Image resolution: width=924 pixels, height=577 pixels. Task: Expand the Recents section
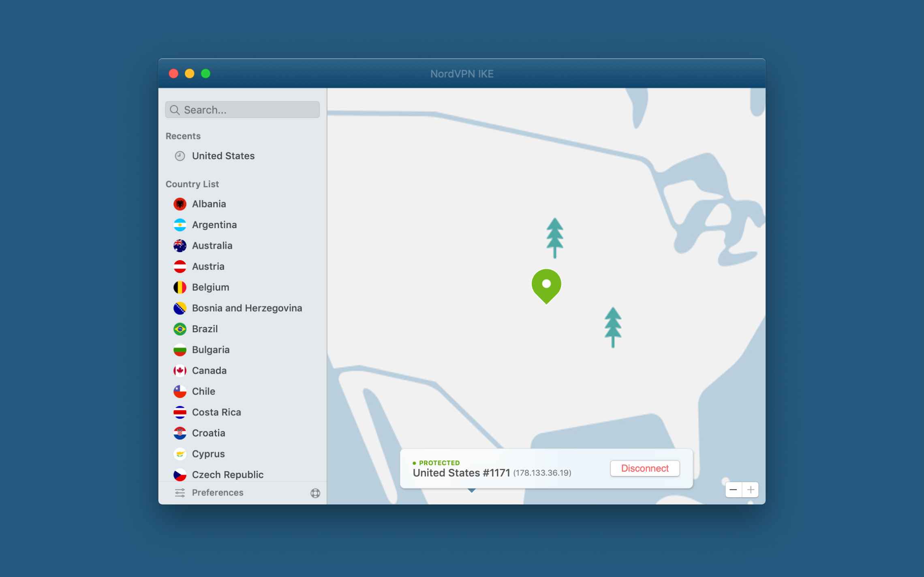pos(183,135)
